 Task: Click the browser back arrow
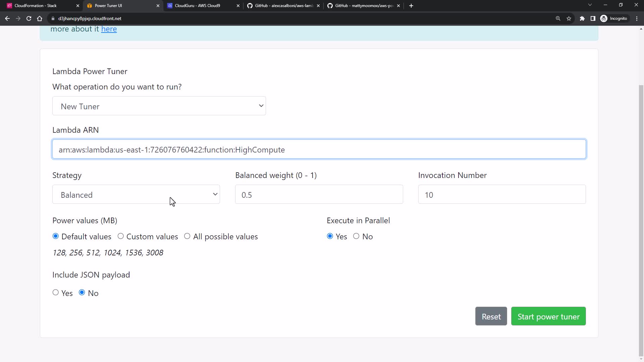point(7,18)
